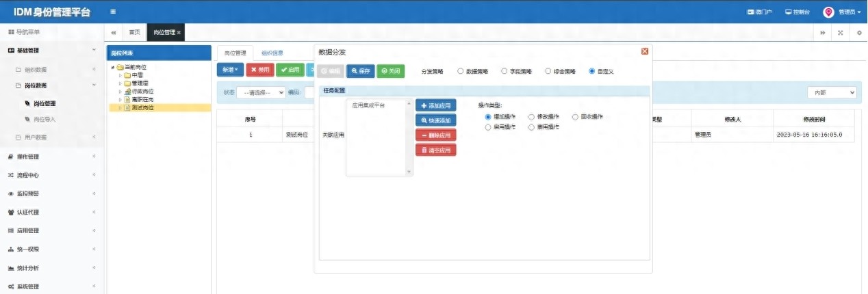The height and width of the screenshot is (294, 868).
Task: Open the settings gear icon in tab bar
Action: (x=859, y=33)
